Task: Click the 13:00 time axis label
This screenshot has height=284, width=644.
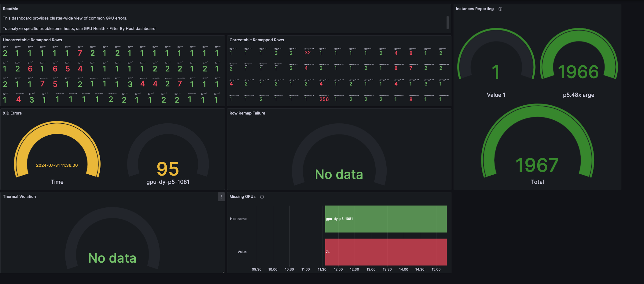Action: 371,269
